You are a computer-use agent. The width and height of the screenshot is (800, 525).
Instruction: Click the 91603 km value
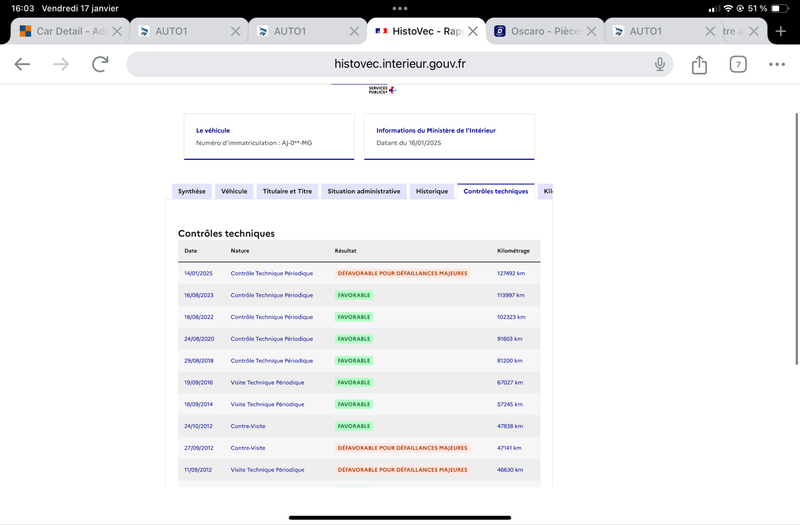point(510,339)
